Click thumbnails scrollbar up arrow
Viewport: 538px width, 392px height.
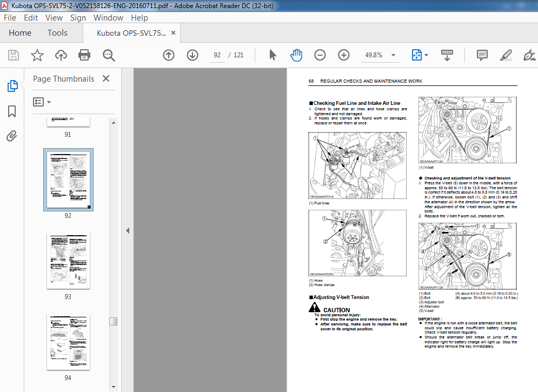tap(114, 122)
